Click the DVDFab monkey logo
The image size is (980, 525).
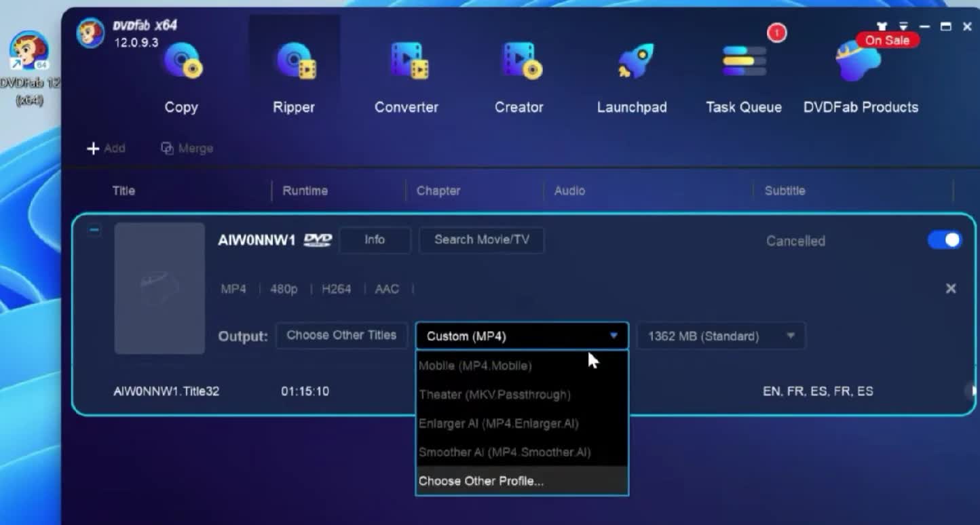pyautogui.click(x=90, y=33)
